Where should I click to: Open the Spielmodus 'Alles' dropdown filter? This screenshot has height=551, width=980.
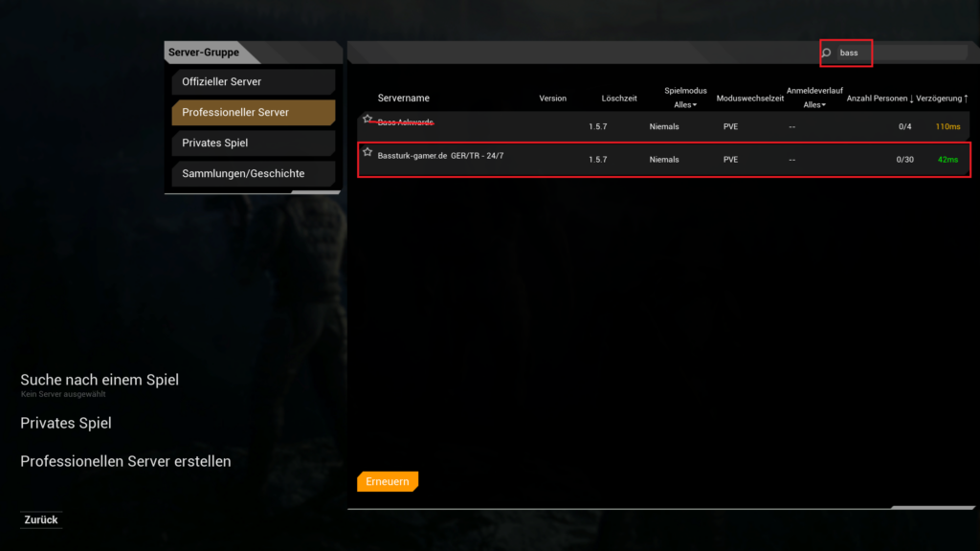click(x=685, y=105)
